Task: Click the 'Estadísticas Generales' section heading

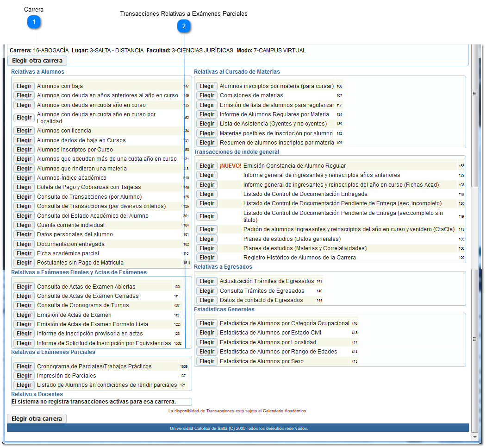Action: (x=224, y=309)
